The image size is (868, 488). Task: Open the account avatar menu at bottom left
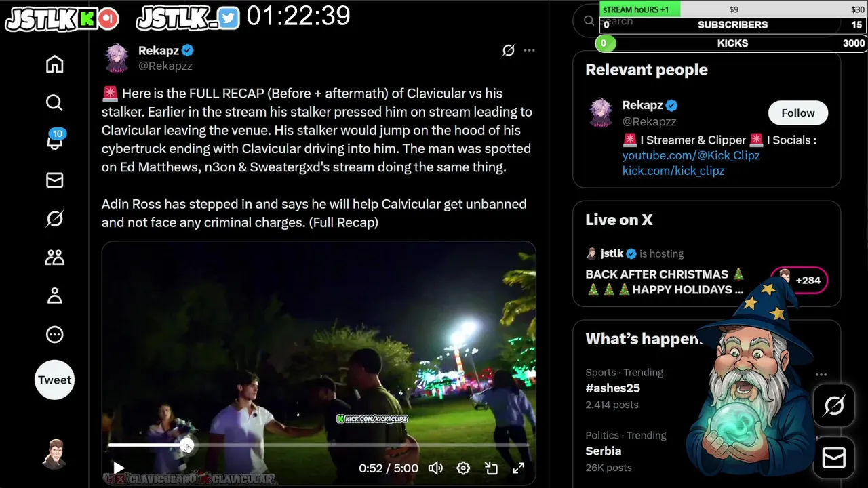(54, 453)
